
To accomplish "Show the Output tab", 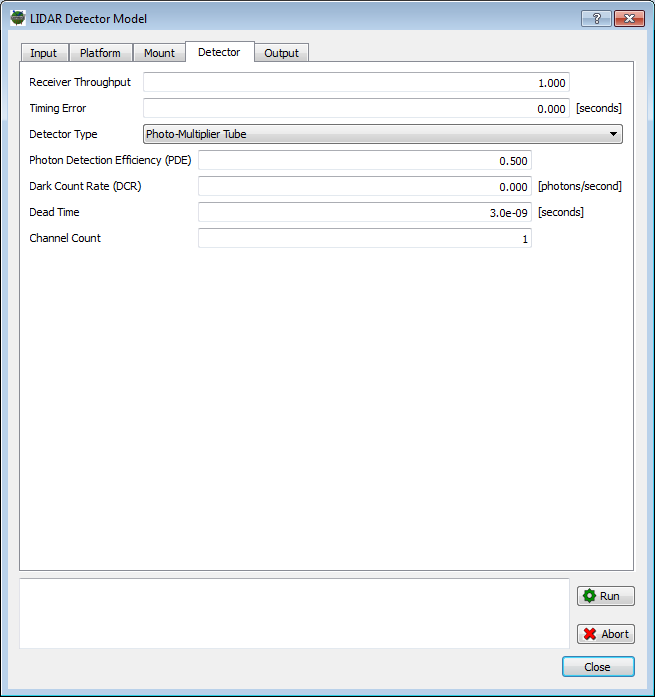I will pos(281,53).
